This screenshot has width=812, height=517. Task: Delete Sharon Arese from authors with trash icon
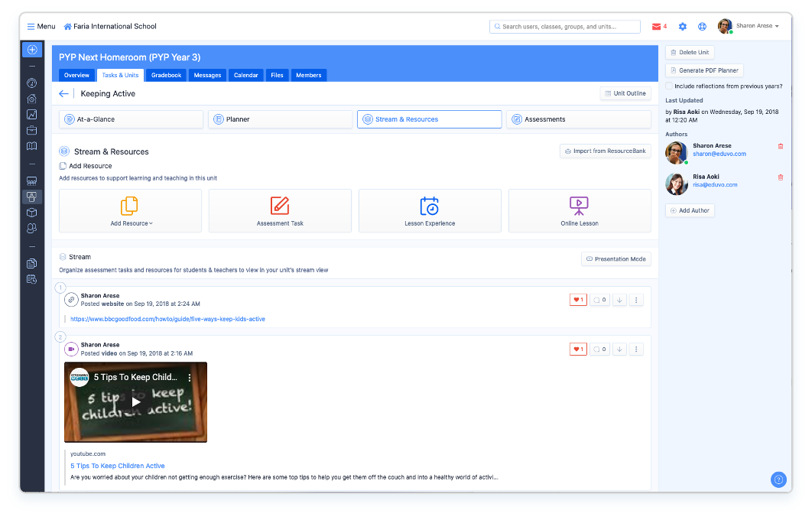click(x=780, y=146)
